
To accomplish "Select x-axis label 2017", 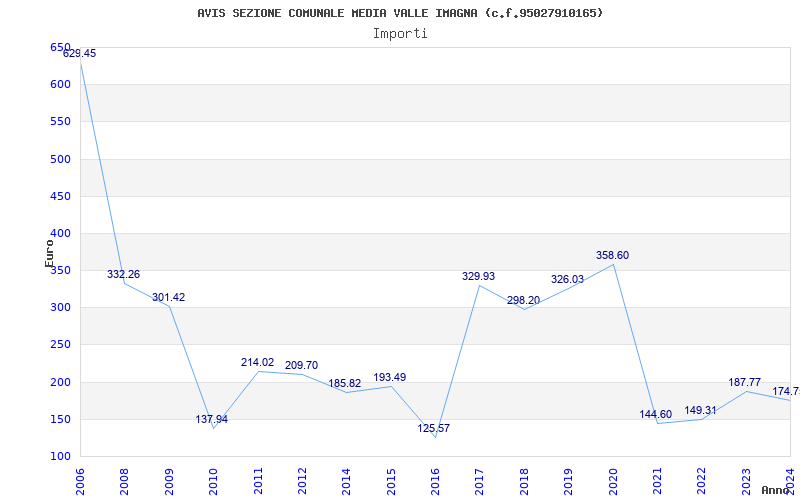I will tap(480, 481).
